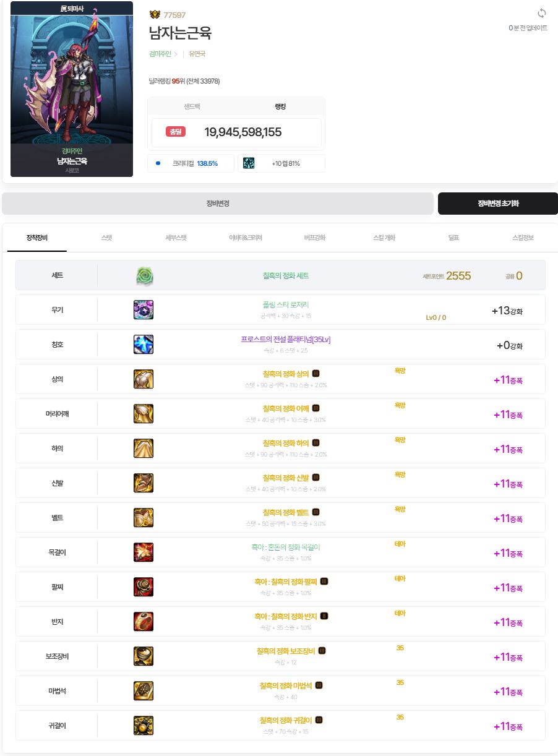Click the 장비변경 초기화 button

point(498,204)
